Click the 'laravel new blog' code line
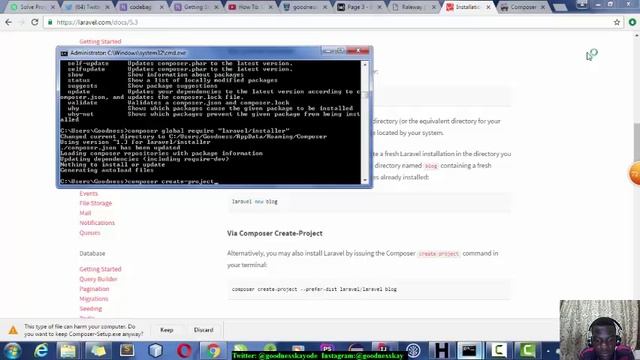Screen dimensions: 640x360 coord(254,202)
